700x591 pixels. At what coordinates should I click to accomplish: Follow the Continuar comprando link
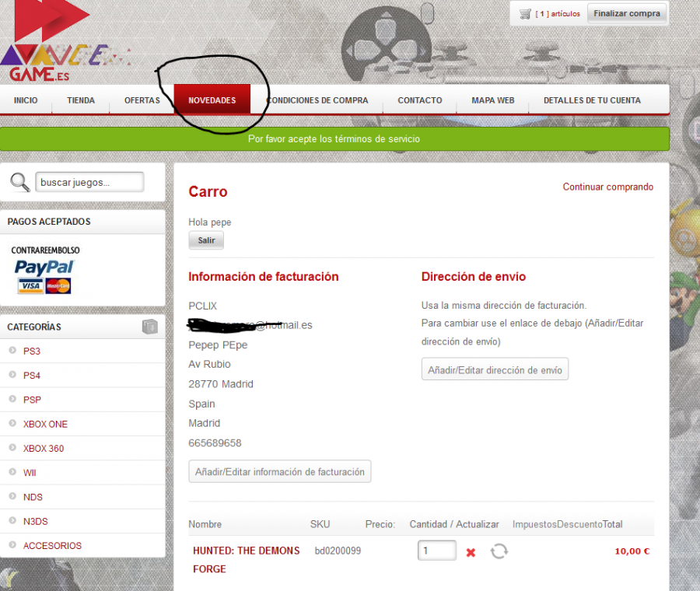(607, 187)
